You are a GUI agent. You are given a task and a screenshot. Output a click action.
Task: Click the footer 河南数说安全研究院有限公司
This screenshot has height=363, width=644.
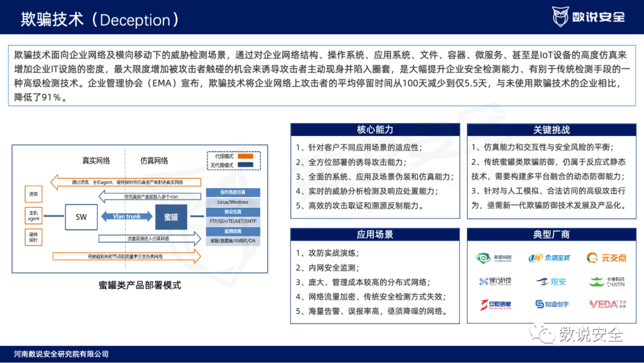[61, 354]
